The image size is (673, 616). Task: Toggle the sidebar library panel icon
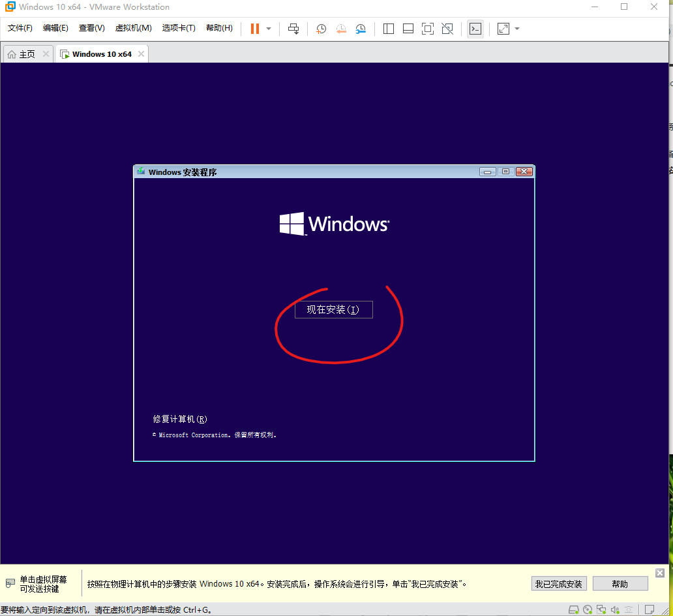click(389, 29)
